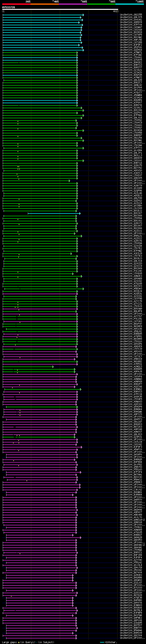
Task: Select label UniRef100_B6U882
Action: (x=131, y=361)
